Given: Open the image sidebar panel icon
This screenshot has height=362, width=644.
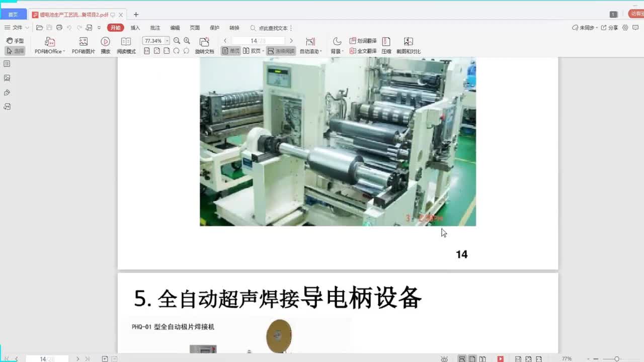Looking at the screenshot, I should pos(7,78).
